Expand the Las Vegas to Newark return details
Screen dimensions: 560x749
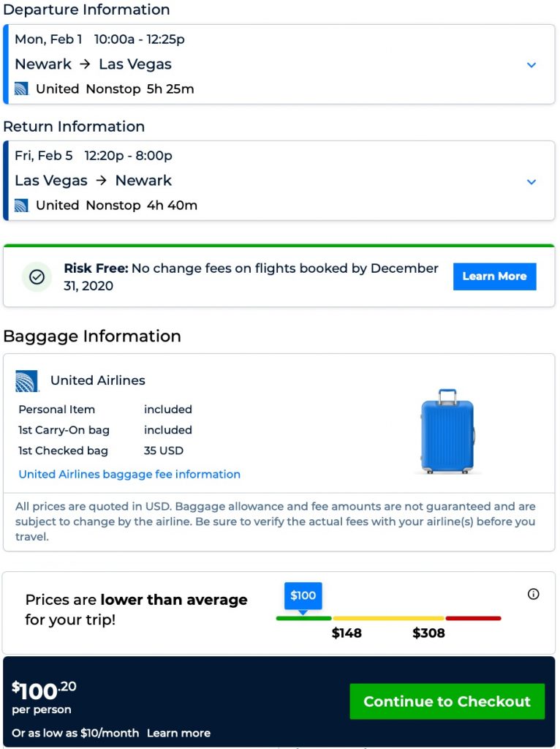pyautogui.click(x=531, y=181)
